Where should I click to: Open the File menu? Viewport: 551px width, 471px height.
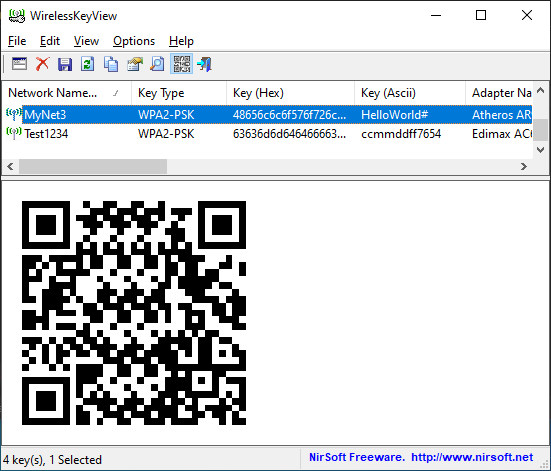click(x=17, y=41)
